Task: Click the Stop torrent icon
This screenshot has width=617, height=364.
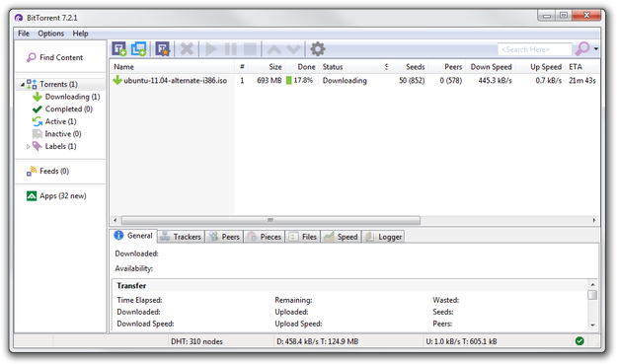Action: 250,49
